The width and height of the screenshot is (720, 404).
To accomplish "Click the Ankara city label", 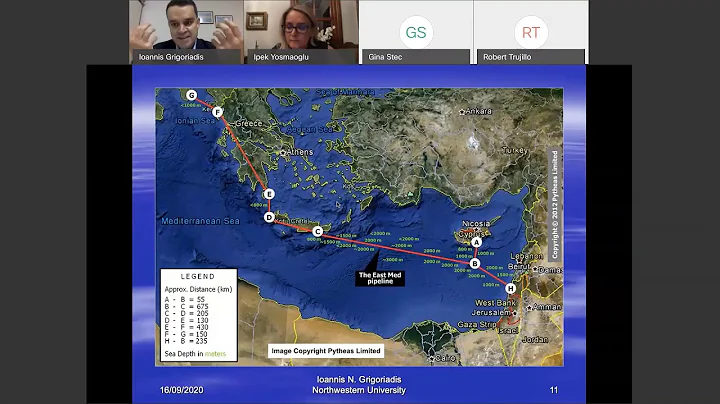I will point(478,111).
